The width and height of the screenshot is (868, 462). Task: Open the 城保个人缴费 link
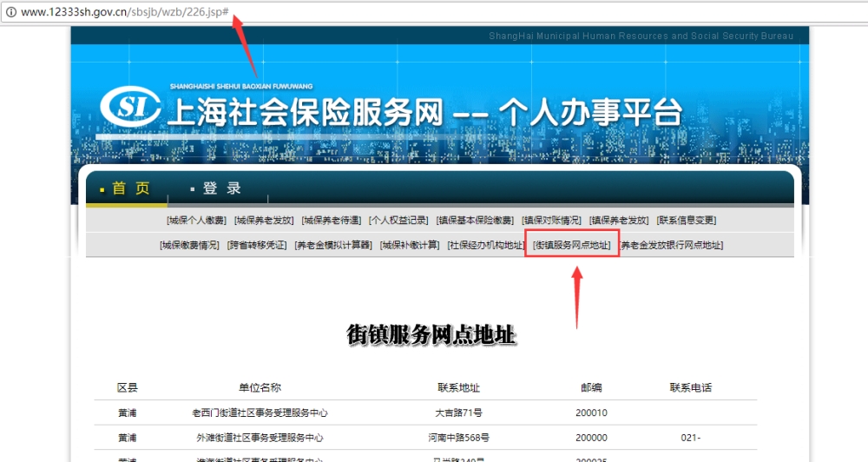[x=196, y=221]
